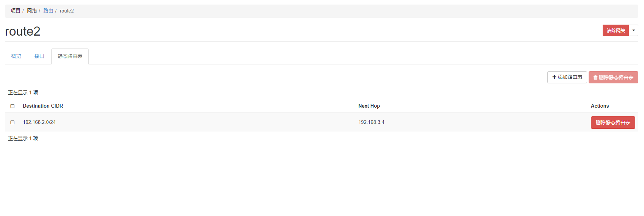Viewport: 644px width, 216px height.
Task: Switch to the 概览 tab
Action: point(16,56)
